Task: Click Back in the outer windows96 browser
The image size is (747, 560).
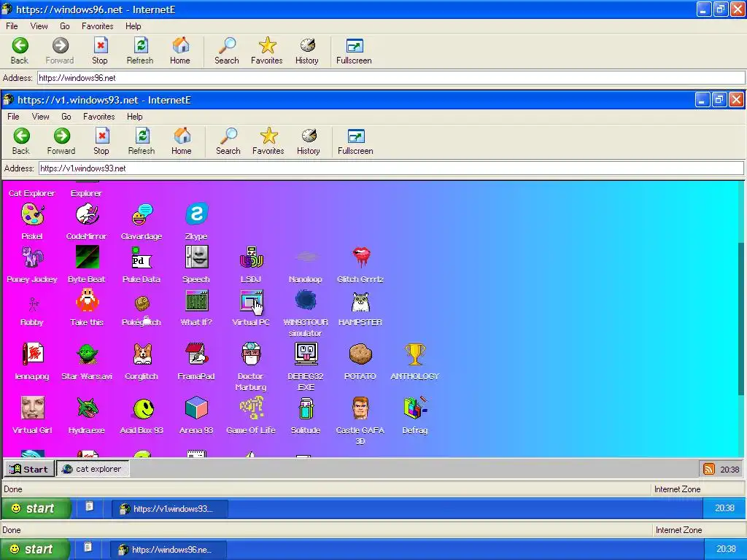Action: 20,51
